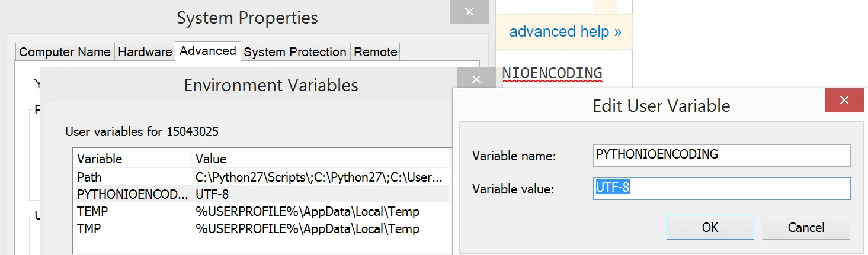
Task: Click the underlined NIOENCODING text in background
Action: (552, 73)
